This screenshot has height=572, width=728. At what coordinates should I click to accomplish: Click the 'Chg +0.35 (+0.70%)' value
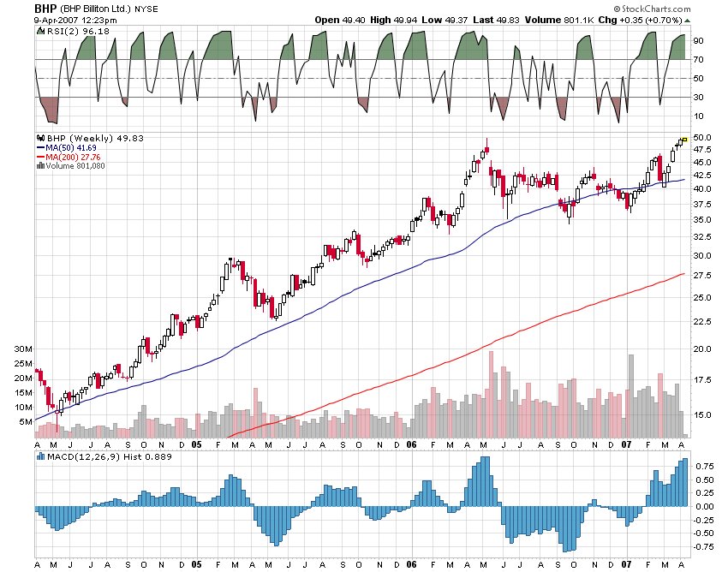[641, 20]
